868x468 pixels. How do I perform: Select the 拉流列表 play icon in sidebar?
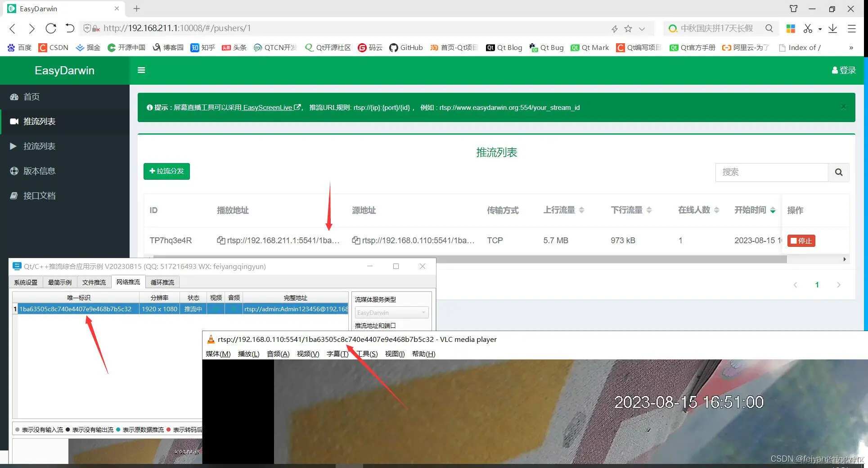point(13,146)
